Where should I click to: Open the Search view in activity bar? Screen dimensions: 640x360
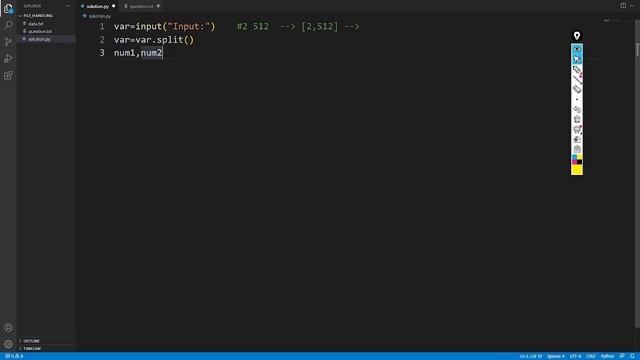pos(8,25)
